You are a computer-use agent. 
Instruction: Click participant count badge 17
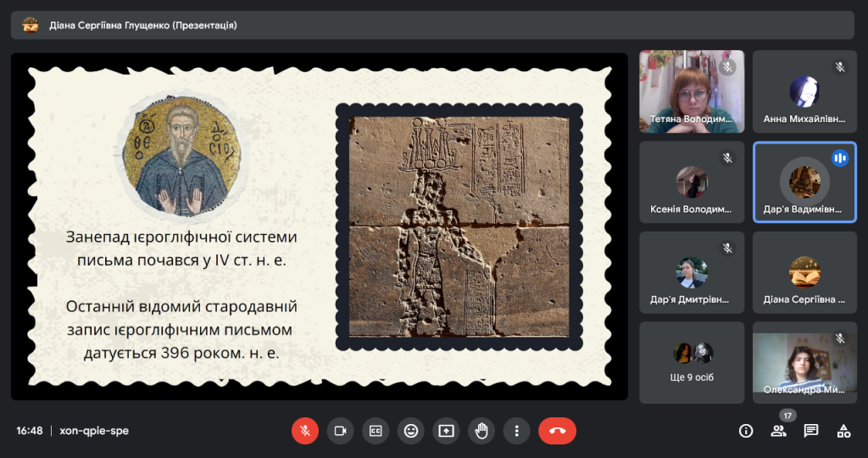787,416
